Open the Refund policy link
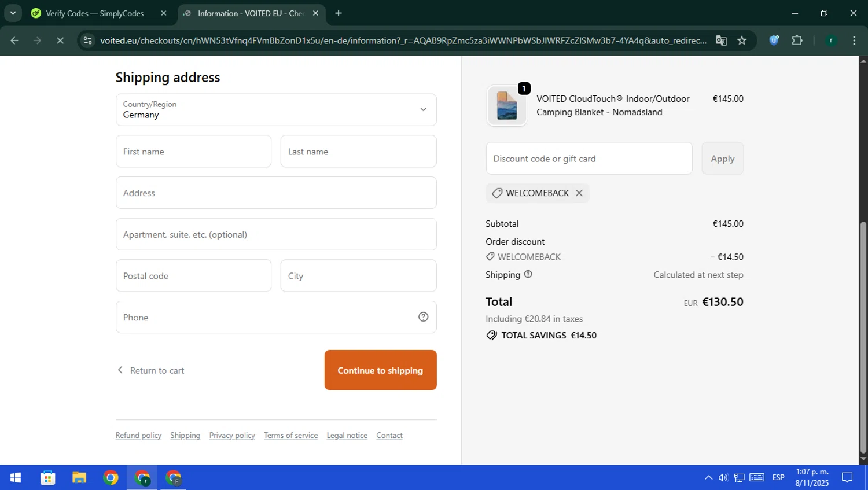868x490 pixels. click(138, 436)
